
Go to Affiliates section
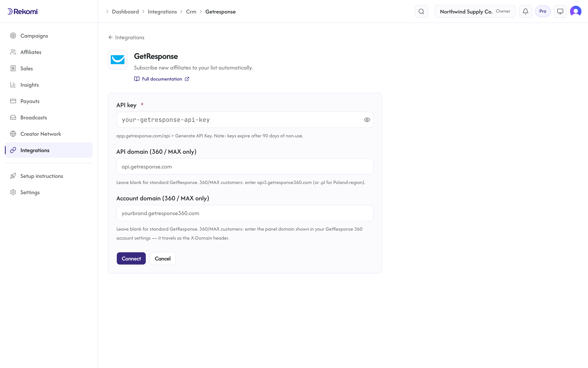(49, 52)
